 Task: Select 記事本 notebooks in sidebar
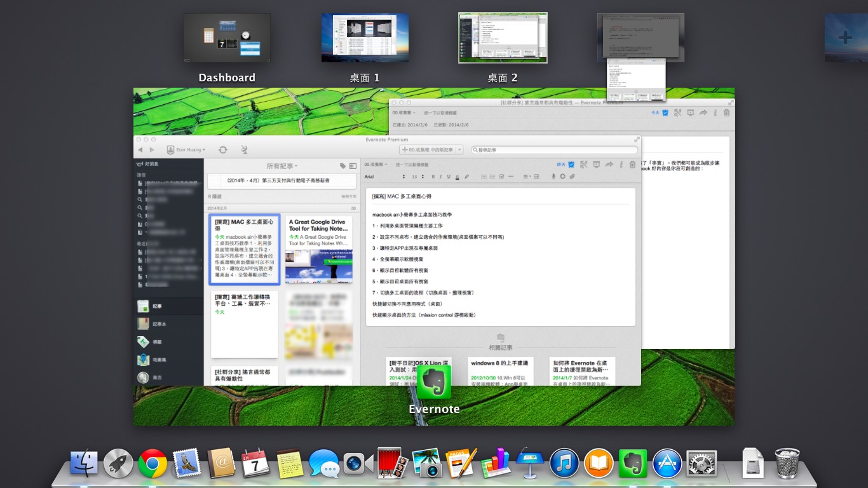168,324
